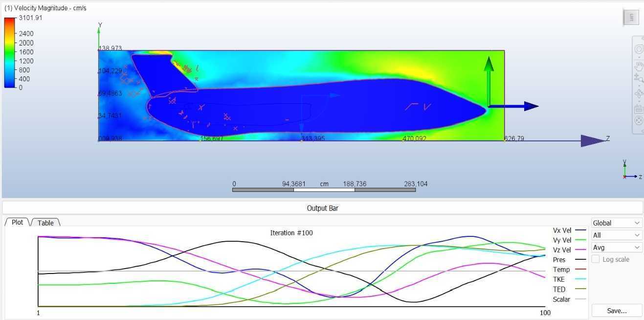Click the Temp red legend swatch

coord(581,269)
